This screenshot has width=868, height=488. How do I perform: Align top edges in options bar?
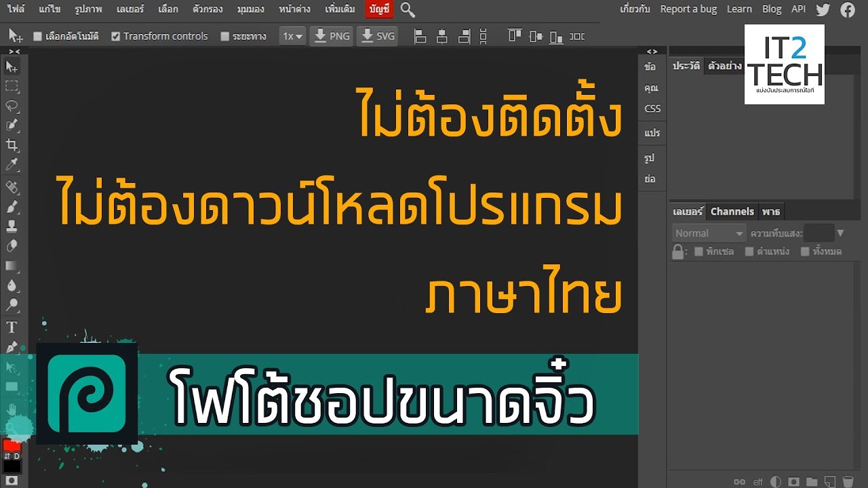coord(515,36)
